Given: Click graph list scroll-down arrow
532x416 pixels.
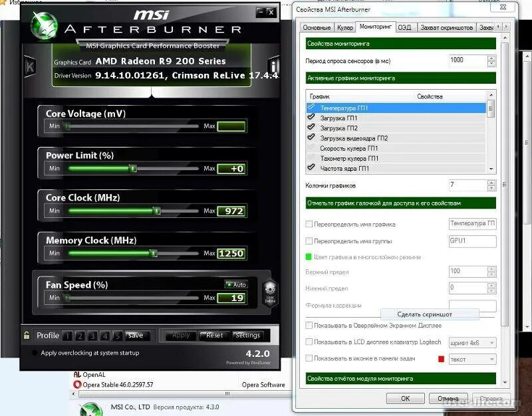Looking at the screenshot, I should click(x=491, y=169).
